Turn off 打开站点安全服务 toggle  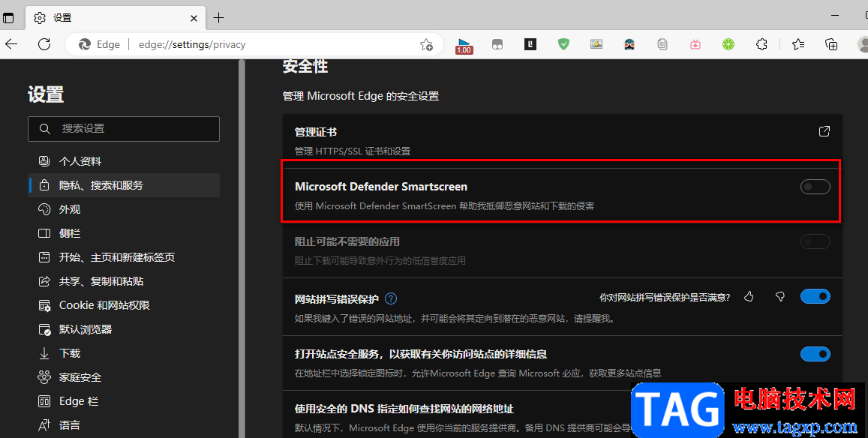point(815,354)
